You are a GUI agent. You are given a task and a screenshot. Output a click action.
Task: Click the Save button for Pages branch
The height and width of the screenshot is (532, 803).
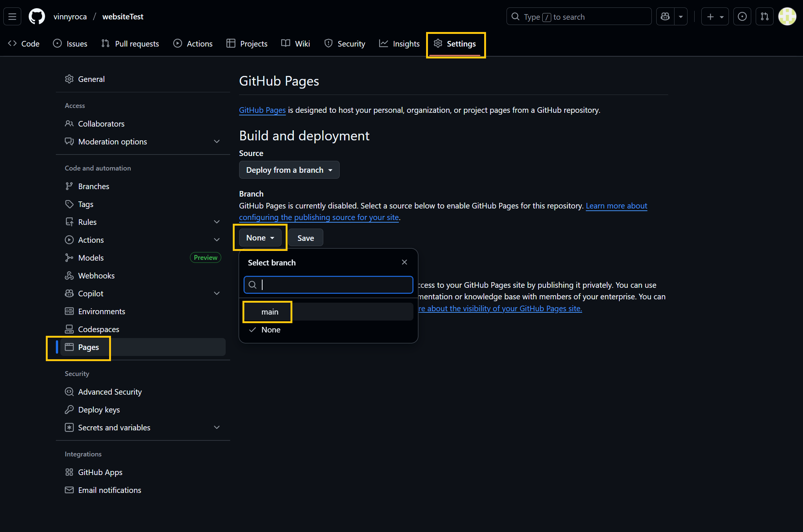tap(305, 238)
